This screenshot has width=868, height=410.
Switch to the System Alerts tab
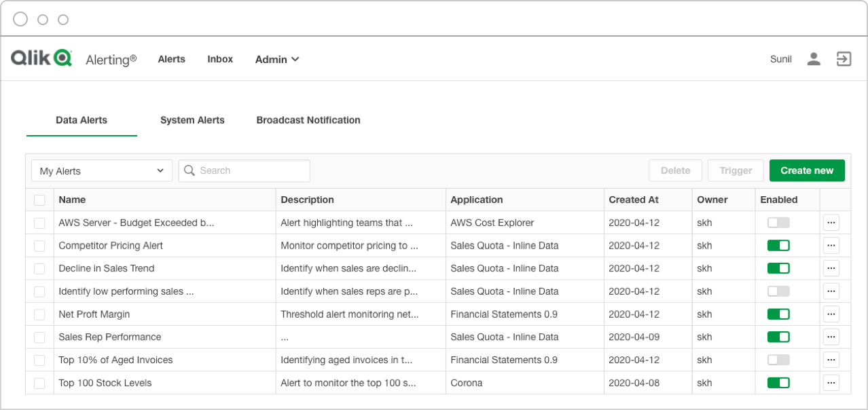click(192, 120)
